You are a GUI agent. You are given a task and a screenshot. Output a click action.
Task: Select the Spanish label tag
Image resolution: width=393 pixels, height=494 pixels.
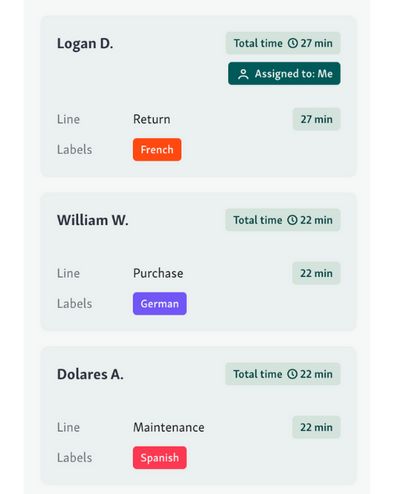click(x=160, y=458)
